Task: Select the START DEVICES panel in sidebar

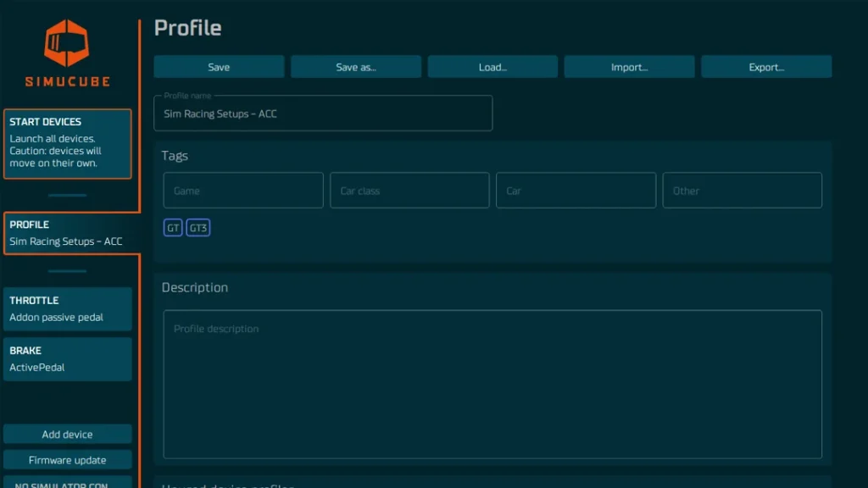Action: (68, 142)
